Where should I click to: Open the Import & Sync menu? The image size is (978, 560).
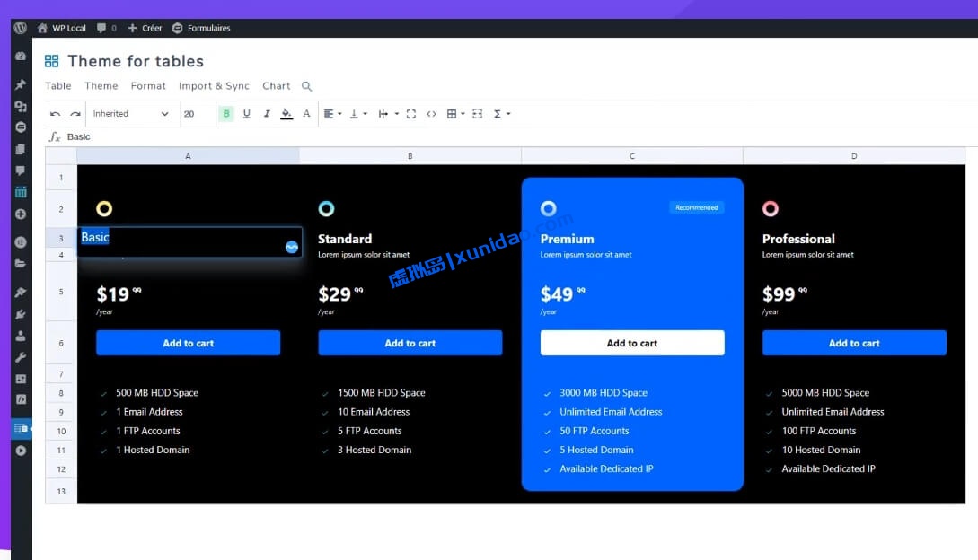214,85
